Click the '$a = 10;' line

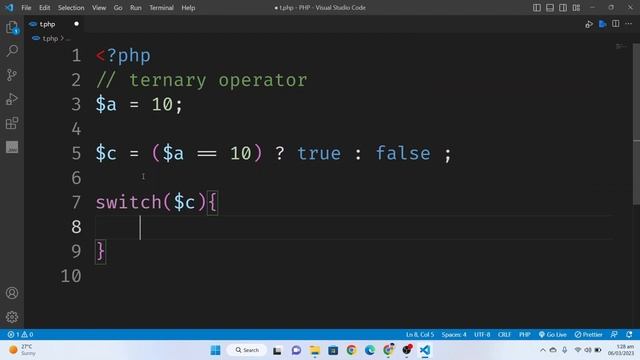coord(139,104)
